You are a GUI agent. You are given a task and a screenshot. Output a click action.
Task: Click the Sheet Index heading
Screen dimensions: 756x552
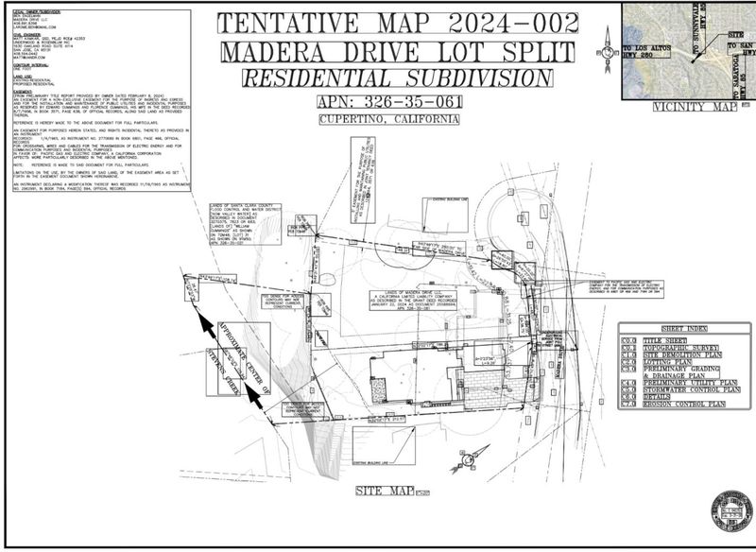click(686, 327)
